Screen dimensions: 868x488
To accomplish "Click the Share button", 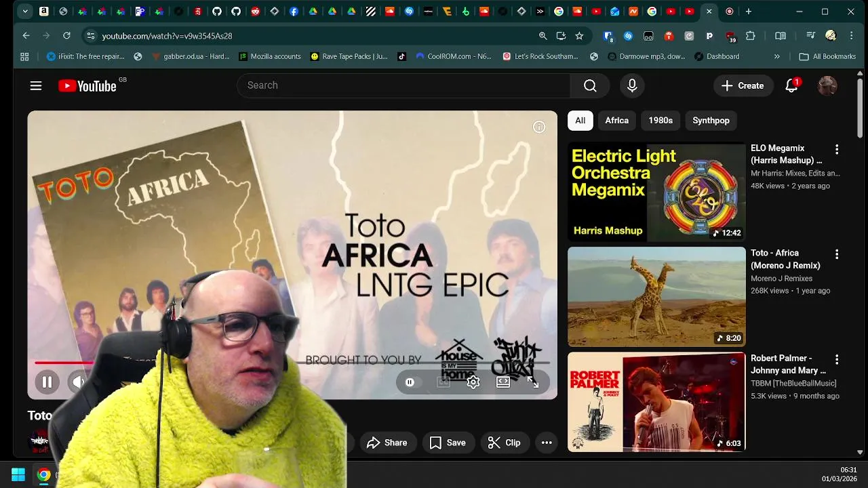I will 387,443.
